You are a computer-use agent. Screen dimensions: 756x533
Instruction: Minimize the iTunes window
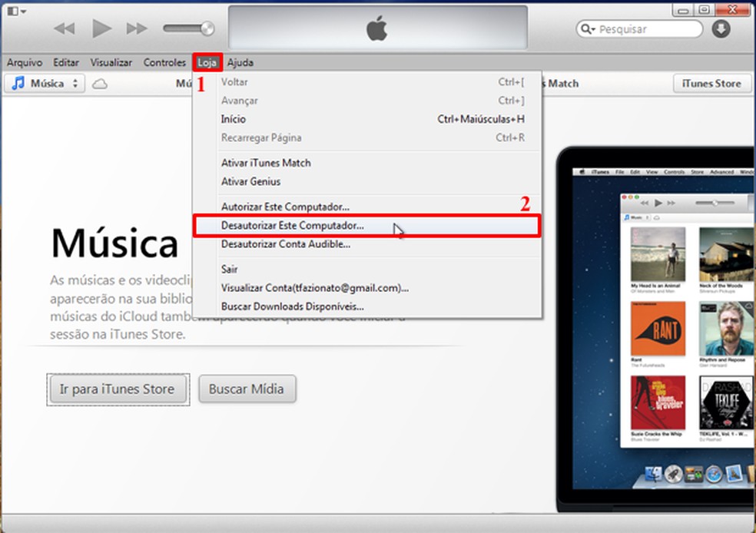pyautogui.click(x=683, y=10)
